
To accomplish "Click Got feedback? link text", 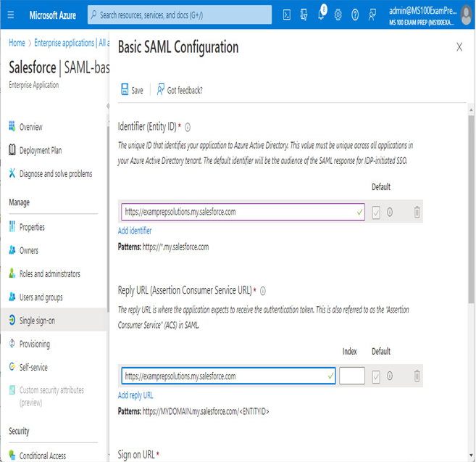I will (185, 90).
